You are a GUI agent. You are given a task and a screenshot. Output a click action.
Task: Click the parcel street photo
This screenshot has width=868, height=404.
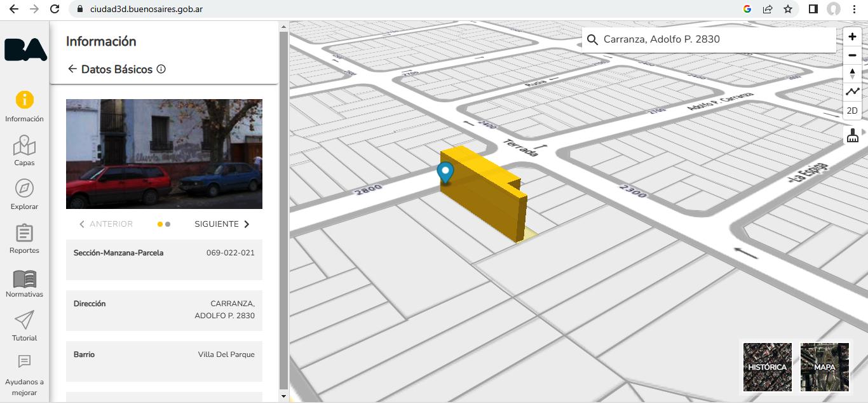[164, 154]
